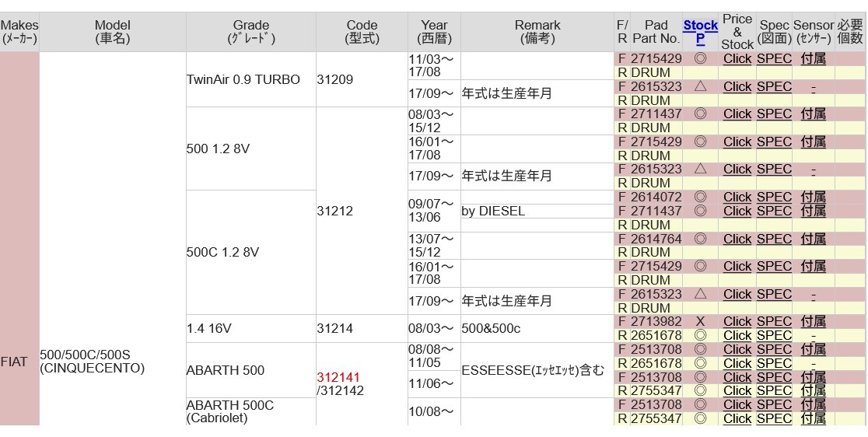Select the Pad Part No. column header
This screenshot has height=437, width=868.
coord(656,32)
